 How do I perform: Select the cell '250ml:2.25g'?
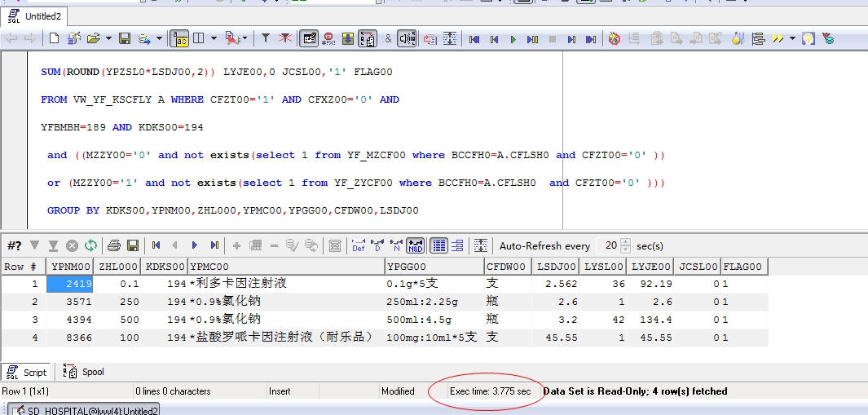(434, 302)
